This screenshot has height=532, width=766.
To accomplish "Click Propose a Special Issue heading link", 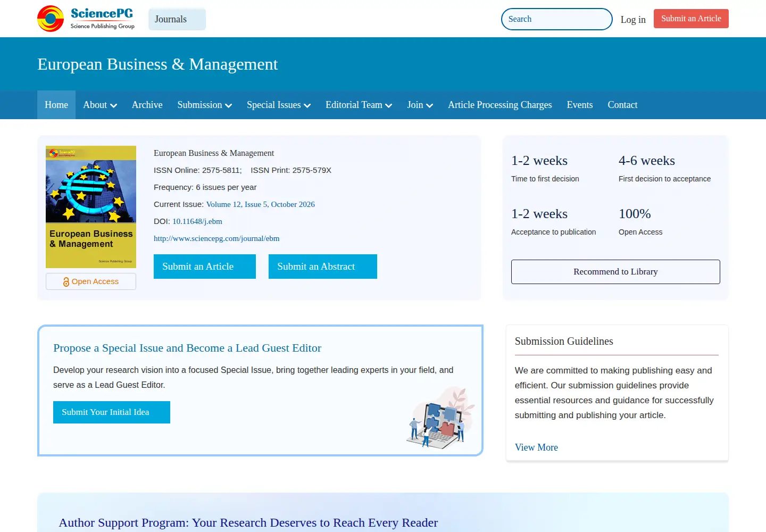I will click(x=187, y=348).
